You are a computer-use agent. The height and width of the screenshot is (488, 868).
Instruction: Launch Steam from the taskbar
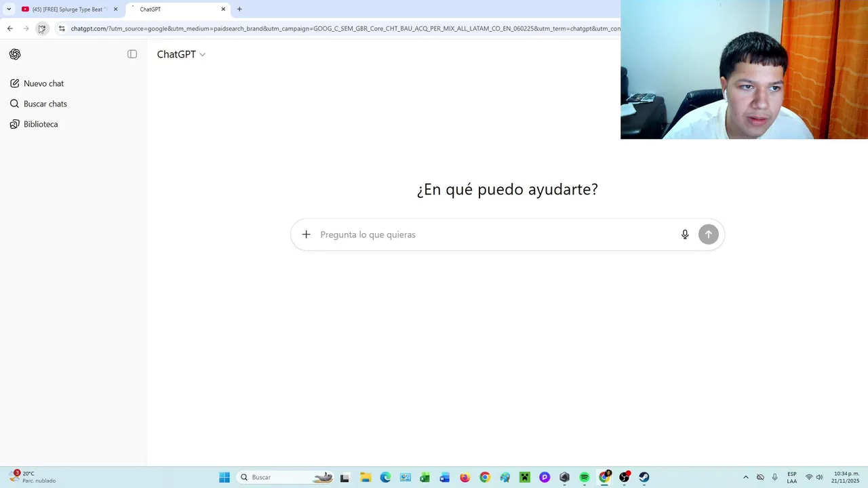pyautogui.click(x=644, y=477)
